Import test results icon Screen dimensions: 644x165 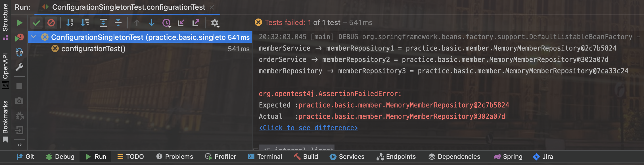coord(181,23)
